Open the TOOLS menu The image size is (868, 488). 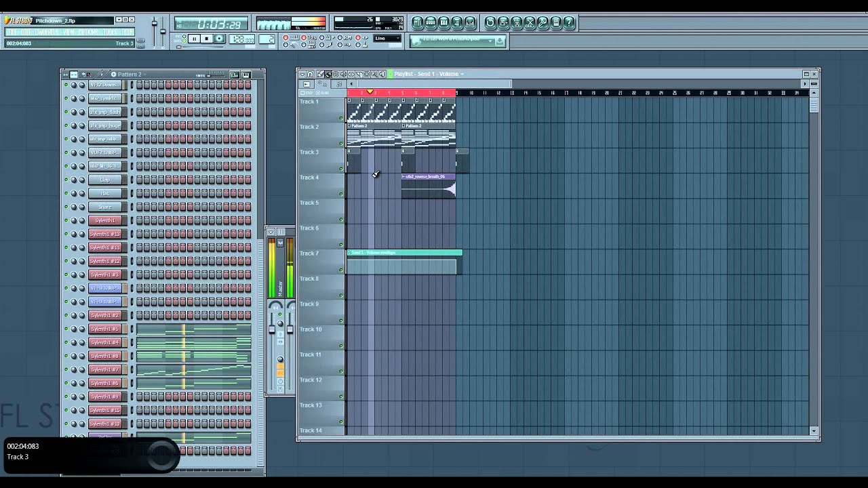point(111,32)
